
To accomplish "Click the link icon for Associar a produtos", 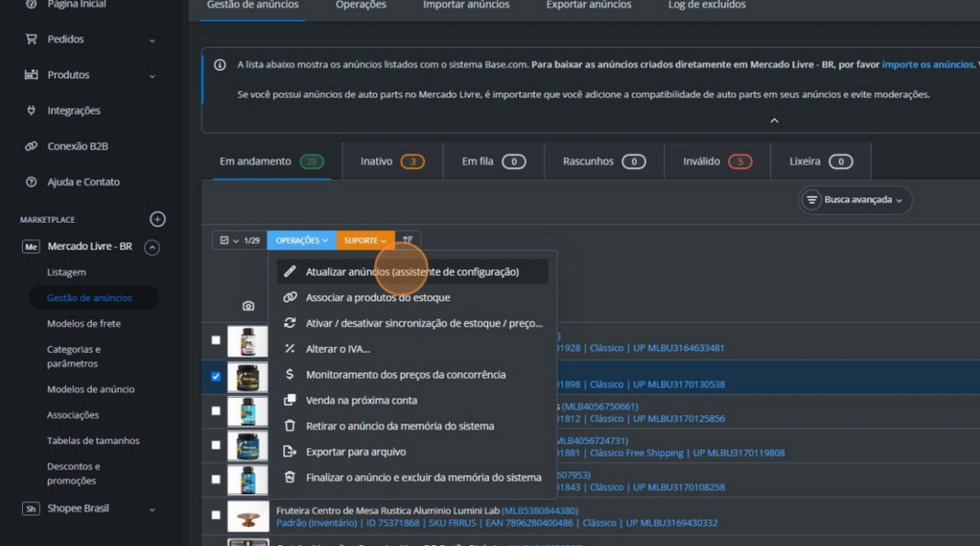I will (x=290, y=297).
